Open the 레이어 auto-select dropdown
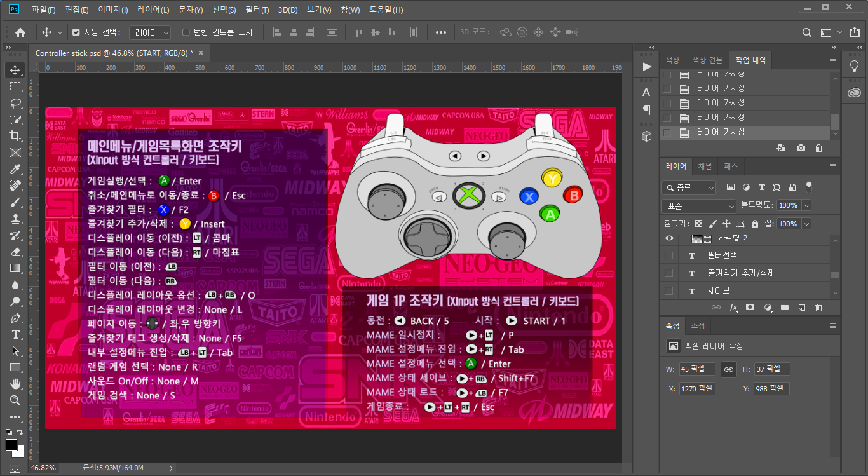The width and height of the screenshot is (868, 476). (x=151, y=32)
